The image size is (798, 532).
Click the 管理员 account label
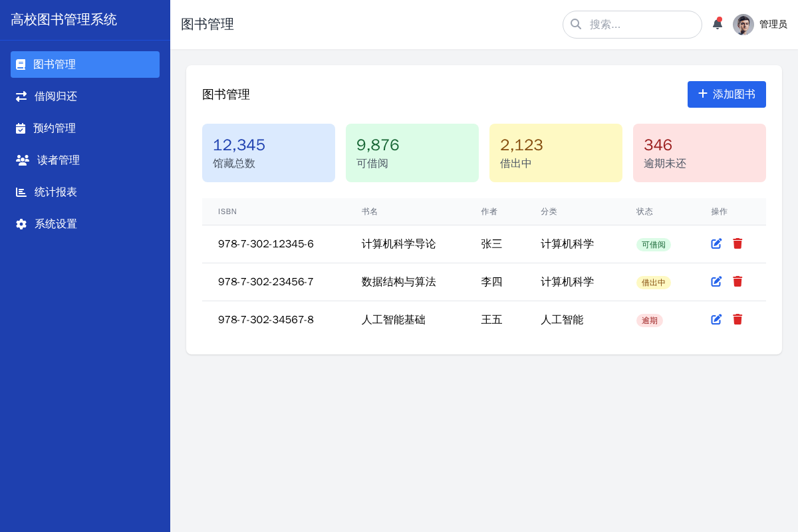click(773, 24)
